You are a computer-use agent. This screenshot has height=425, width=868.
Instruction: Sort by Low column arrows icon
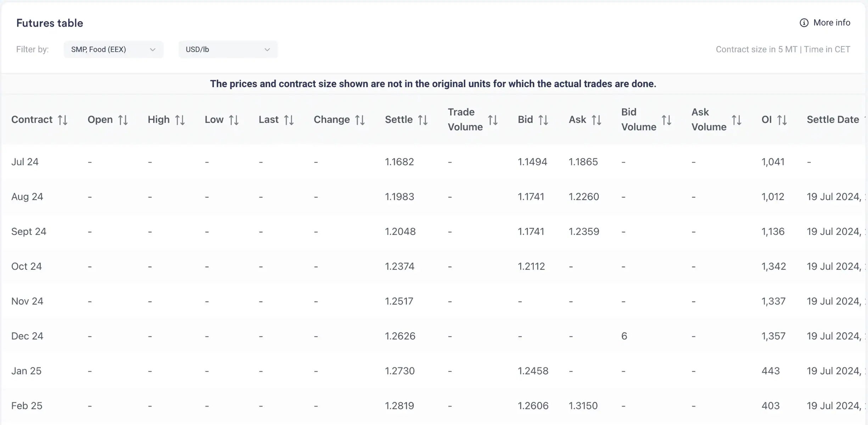234,120
